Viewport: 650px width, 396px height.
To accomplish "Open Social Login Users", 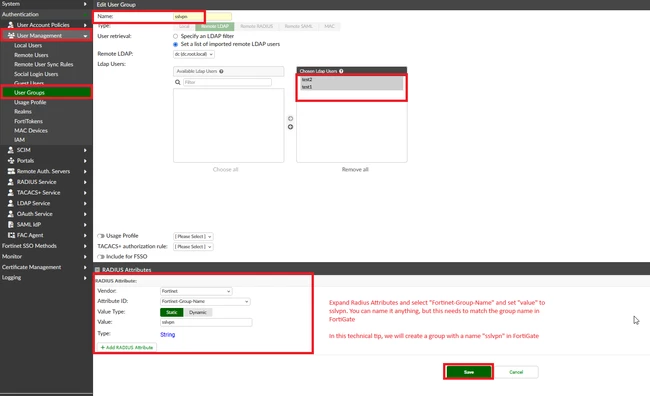I will 36,74.
